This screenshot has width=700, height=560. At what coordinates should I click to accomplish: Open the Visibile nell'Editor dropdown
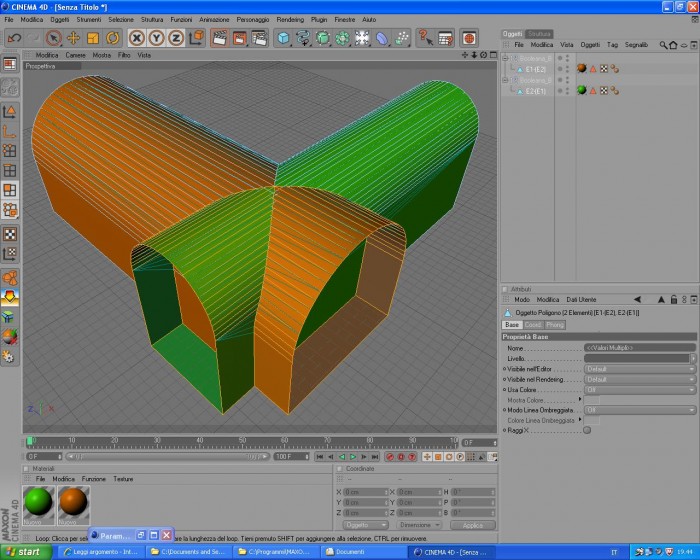click(x=640, y=369)
